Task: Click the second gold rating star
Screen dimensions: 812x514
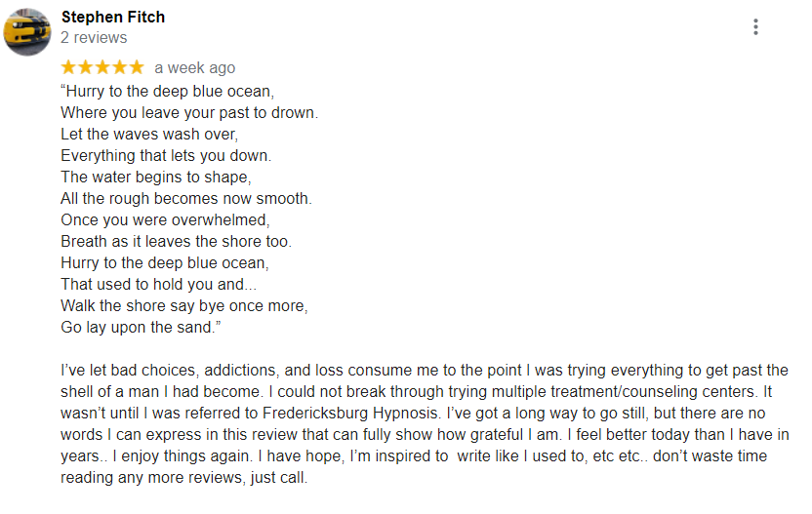Action: [x=86, y=67]
